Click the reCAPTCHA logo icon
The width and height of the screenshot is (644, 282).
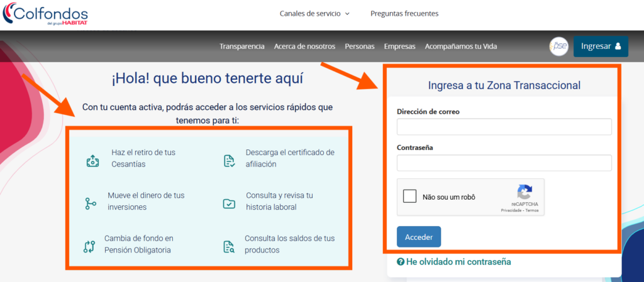pyautogui.click(x=524, y=192)
